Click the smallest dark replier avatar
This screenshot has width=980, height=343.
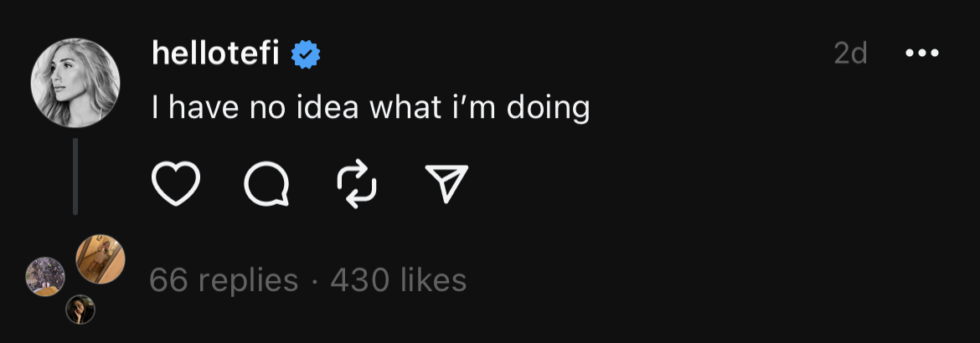click(80, 310)
